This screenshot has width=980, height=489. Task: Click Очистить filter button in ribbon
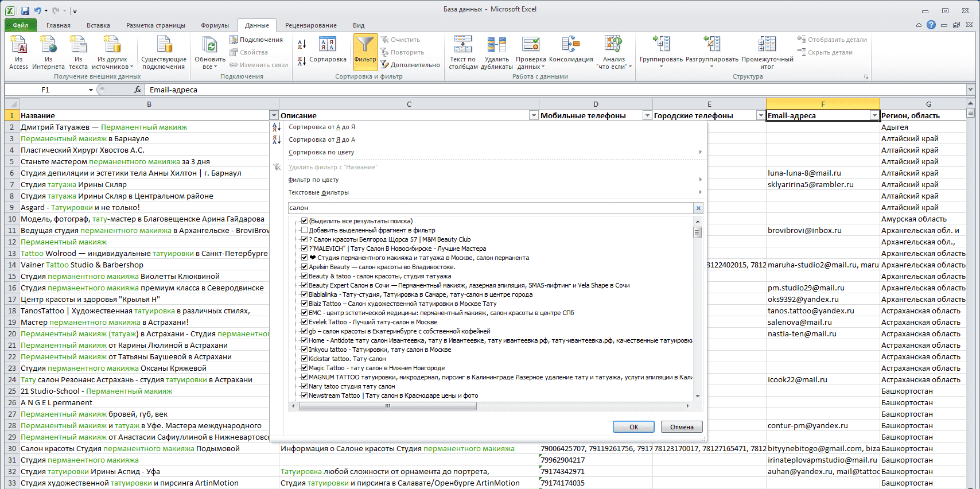[400, 40]
